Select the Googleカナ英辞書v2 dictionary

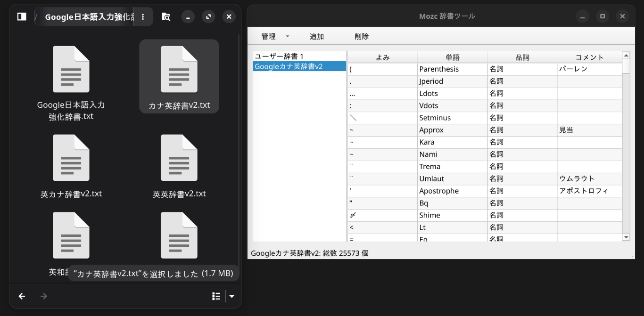click(x=285, y=66)
